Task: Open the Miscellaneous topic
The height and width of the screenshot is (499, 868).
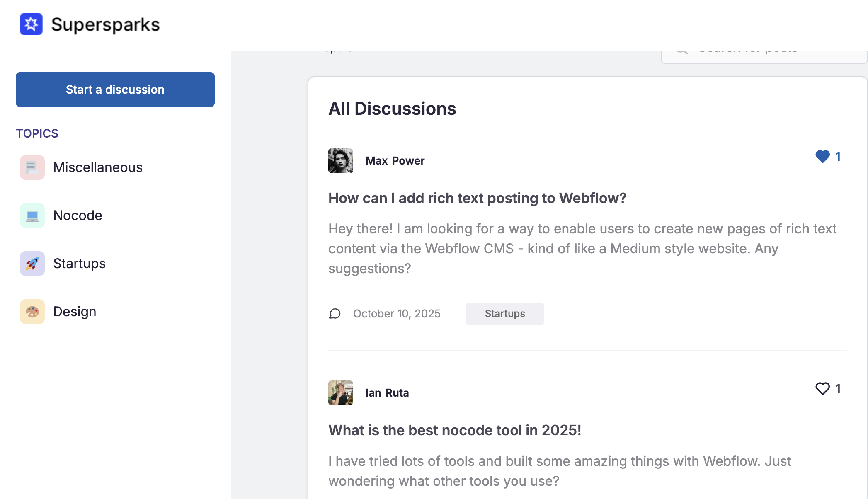Action: pos(98,167)
